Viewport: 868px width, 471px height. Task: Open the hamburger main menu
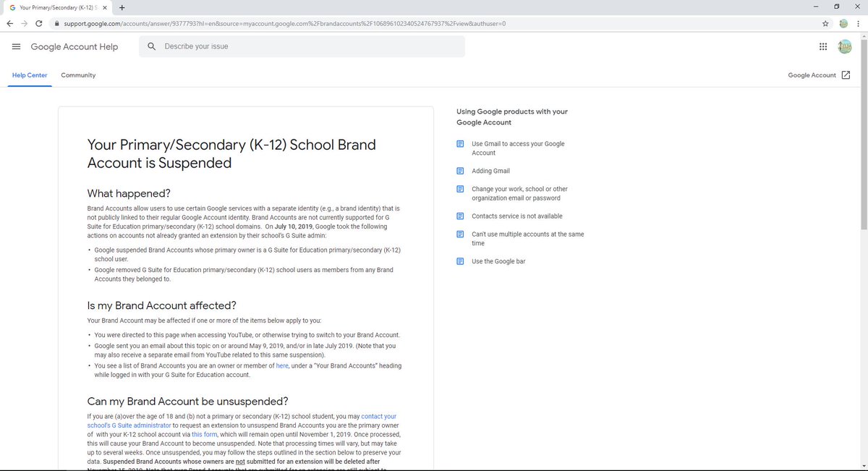16,46
